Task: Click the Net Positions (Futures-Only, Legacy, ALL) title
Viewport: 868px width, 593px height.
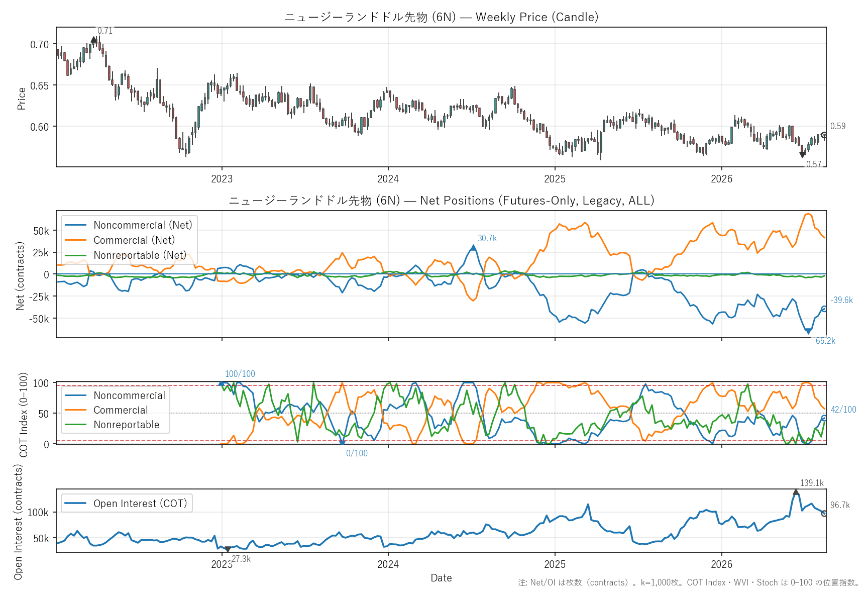Action: coord(442,201)
